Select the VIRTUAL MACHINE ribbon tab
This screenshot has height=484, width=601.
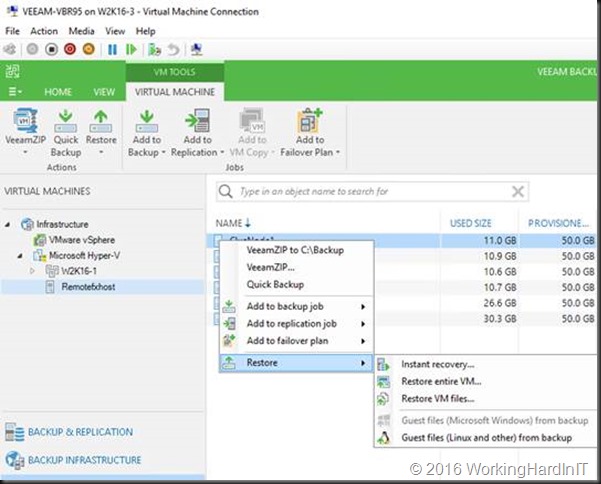(175, 92)
